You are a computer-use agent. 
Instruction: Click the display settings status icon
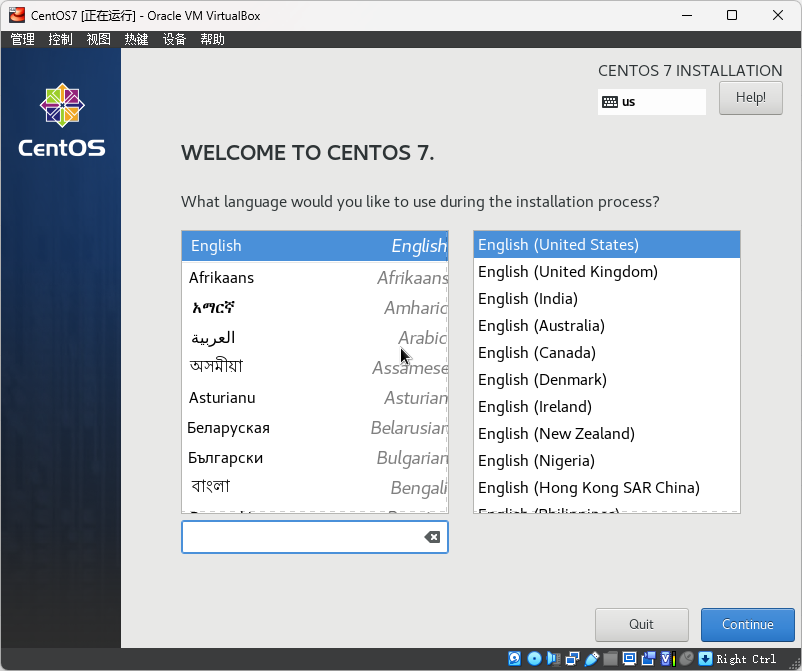629,659
